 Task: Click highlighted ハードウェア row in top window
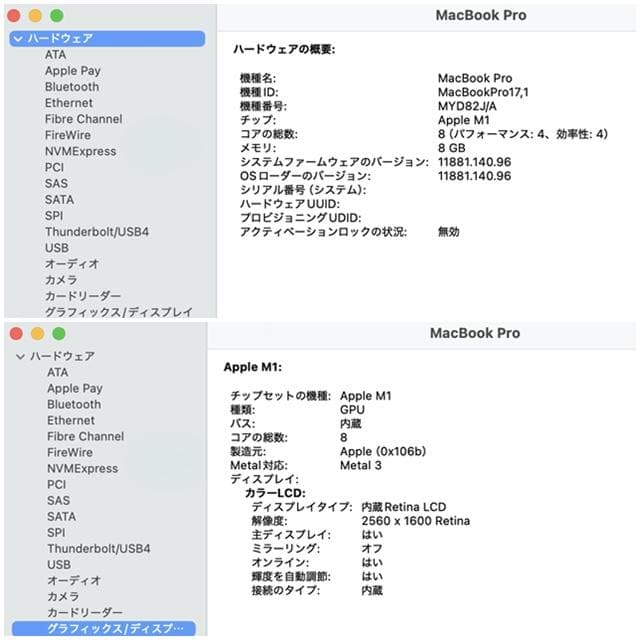107,39
